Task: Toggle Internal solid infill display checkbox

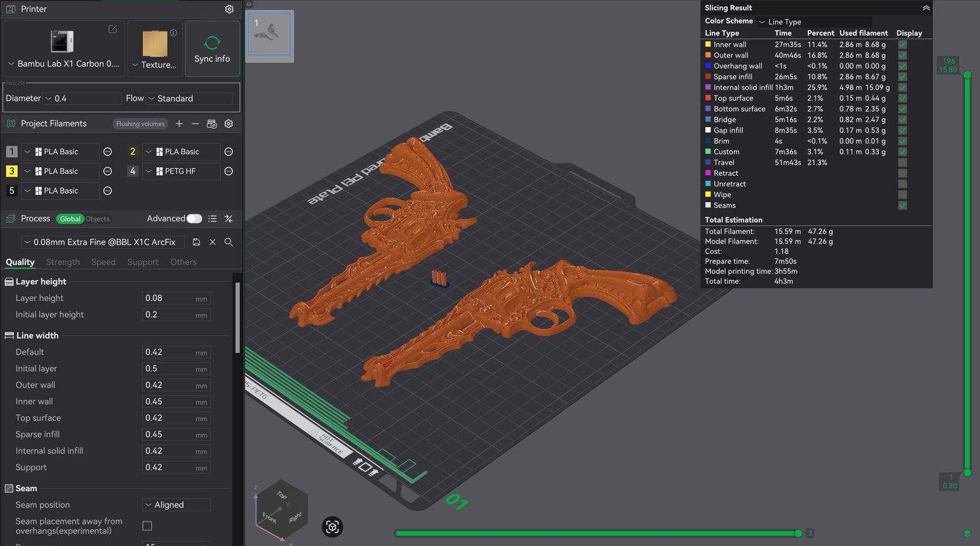Action: (902, 88)
